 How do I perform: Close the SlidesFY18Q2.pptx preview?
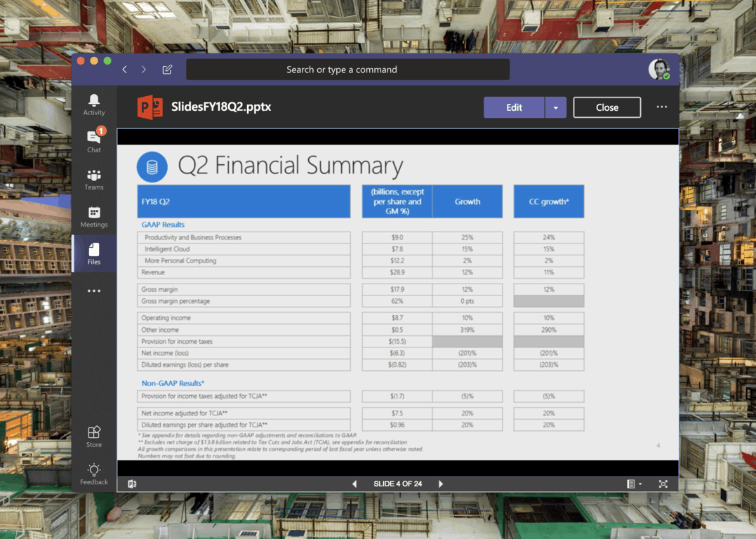click(606, 107)
